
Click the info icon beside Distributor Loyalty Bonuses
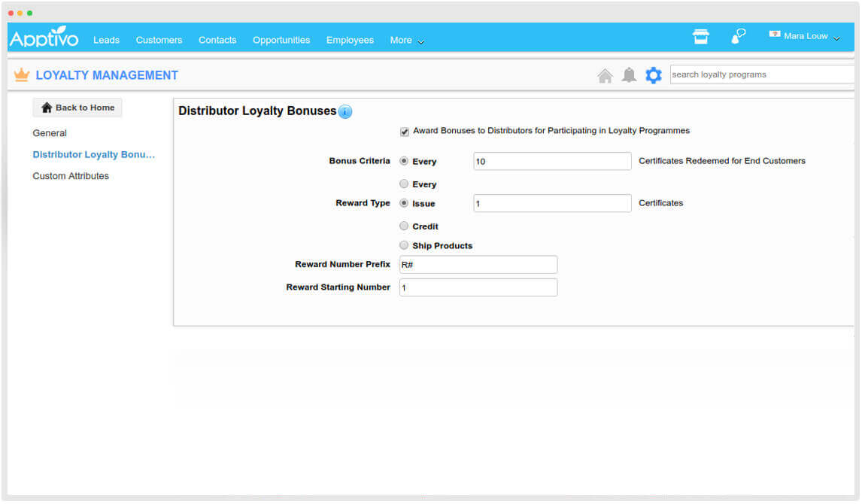point(345,111)
